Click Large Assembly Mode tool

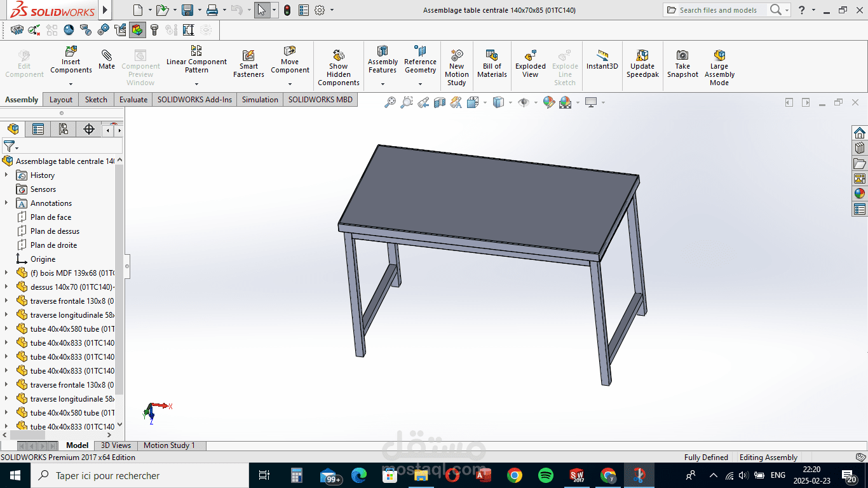tap(719, 67)
